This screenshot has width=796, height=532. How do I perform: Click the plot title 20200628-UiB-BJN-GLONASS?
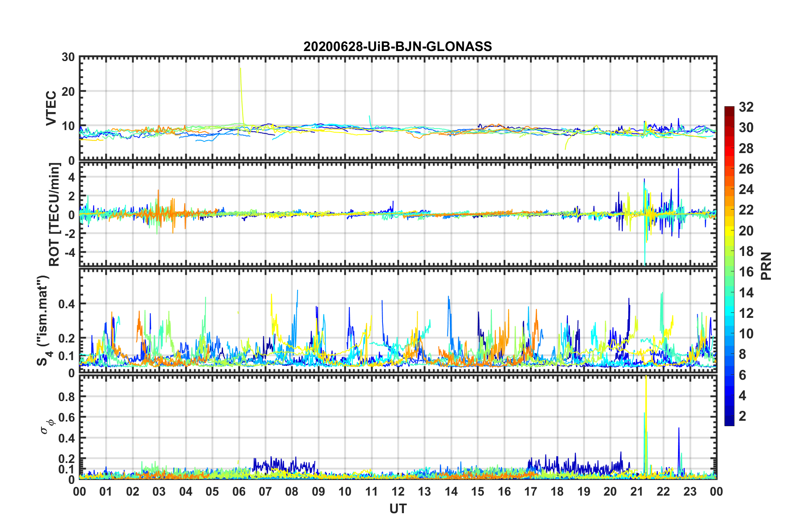[x=398, y=46]
